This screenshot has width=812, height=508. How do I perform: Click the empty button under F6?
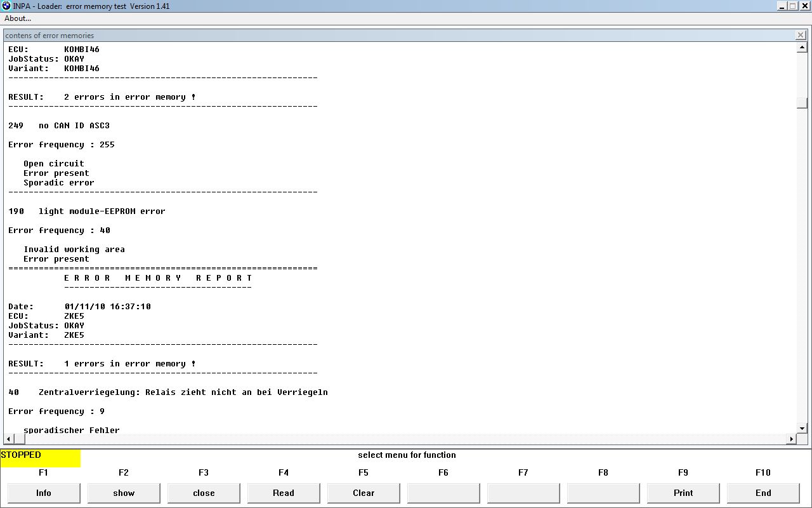pos(443,493)
